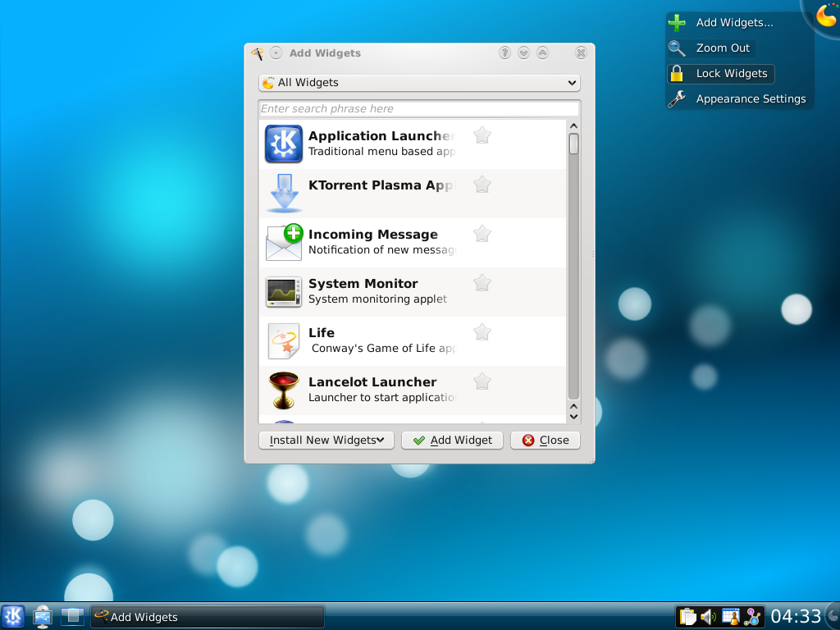Open the Klipper clipboard tray icon
840x630 pixels.
(687, 617)
